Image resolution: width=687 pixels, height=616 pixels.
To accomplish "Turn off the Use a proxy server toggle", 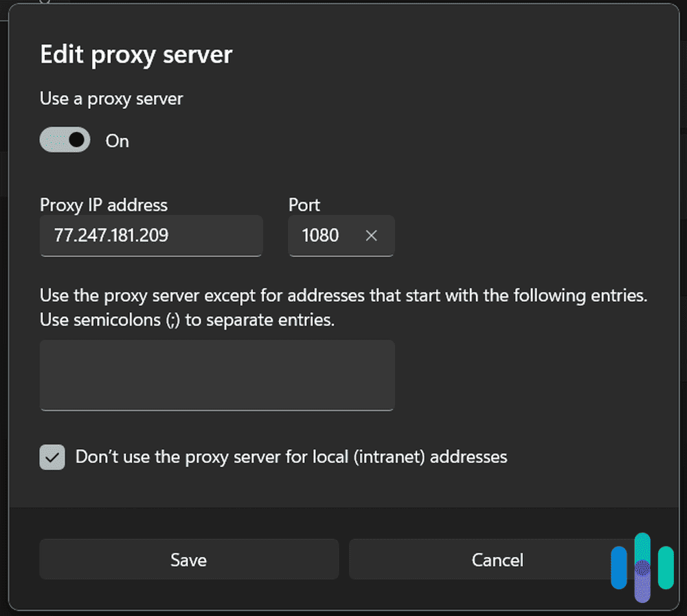I will 65,140.
